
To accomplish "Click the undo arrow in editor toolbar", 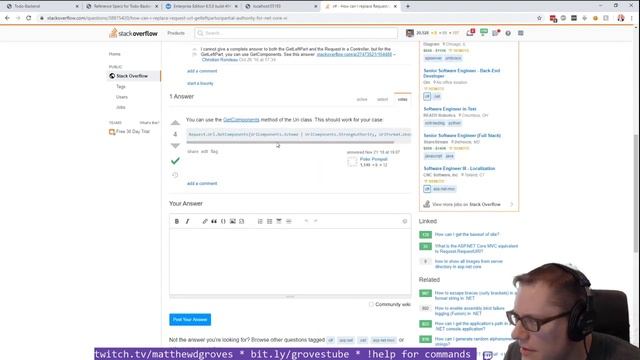I will coord(306,221).
